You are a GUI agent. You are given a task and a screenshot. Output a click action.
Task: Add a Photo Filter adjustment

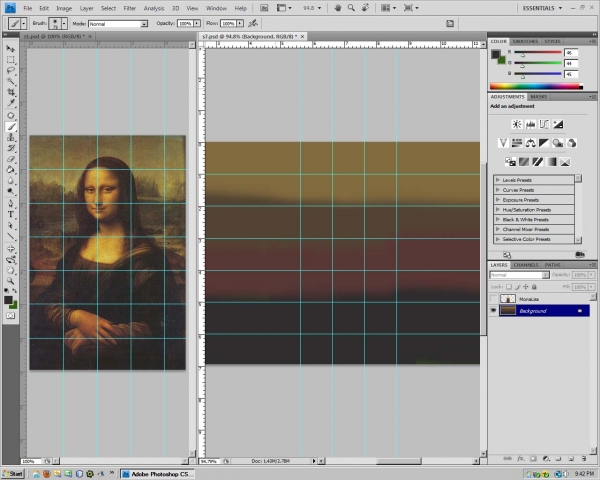pos(558,143)
